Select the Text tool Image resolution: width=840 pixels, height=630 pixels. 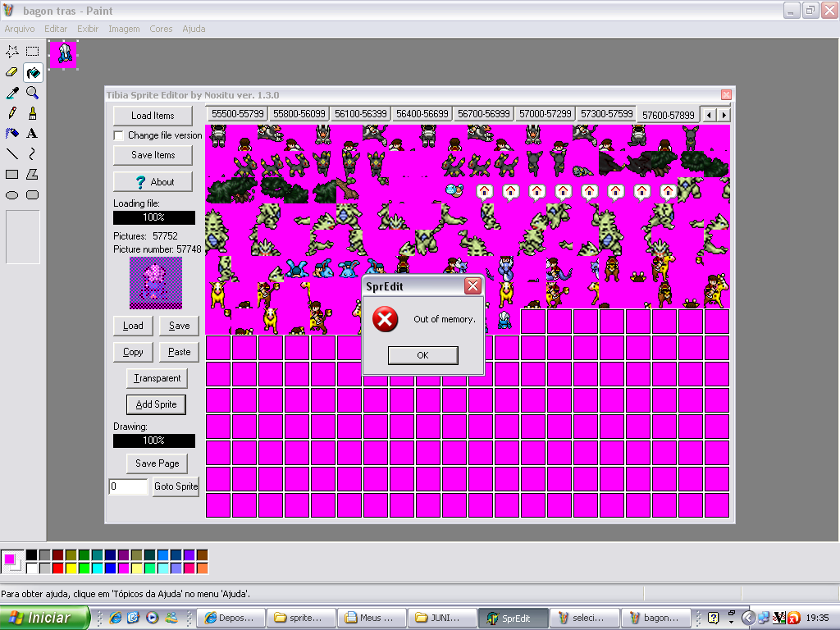click(33, 134)
